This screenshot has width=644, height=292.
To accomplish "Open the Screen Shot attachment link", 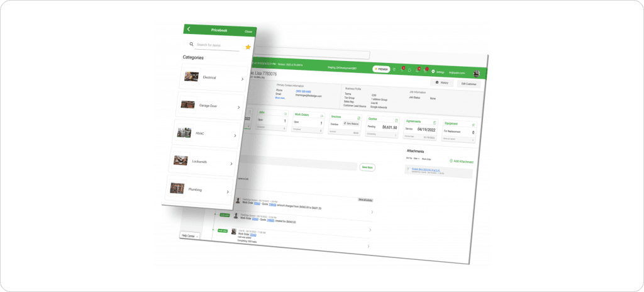I will 426,169.
